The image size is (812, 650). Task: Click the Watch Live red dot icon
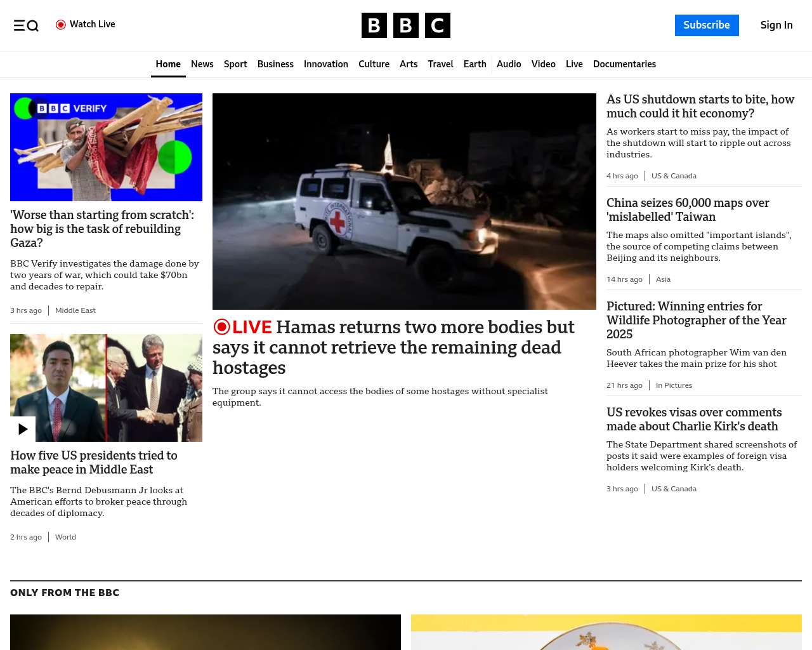tap(61, 25)
